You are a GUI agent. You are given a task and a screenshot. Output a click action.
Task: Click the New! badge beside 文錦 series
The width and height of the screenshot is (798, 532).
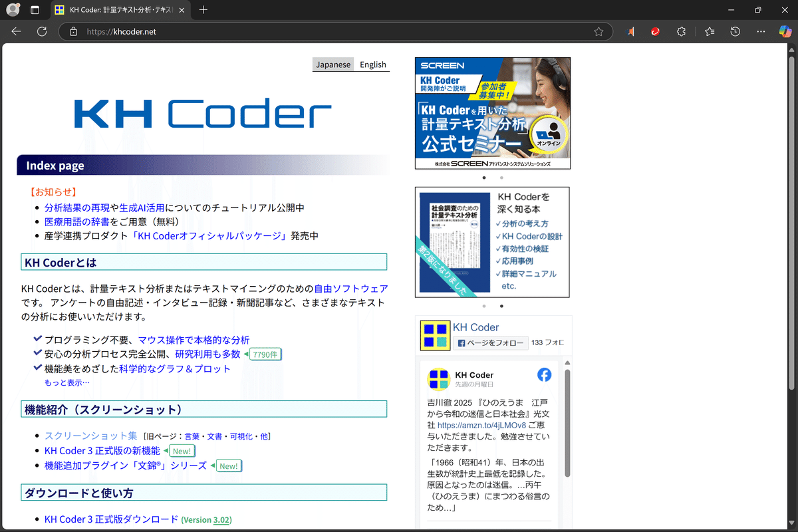pyautogui.click(x=228, y=466)
